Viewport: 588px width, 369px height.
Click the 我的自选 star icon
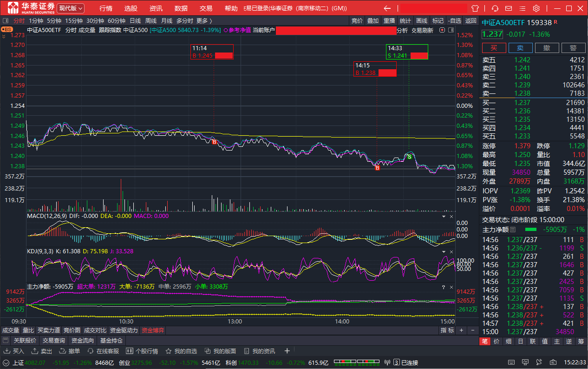coord(169,351)
